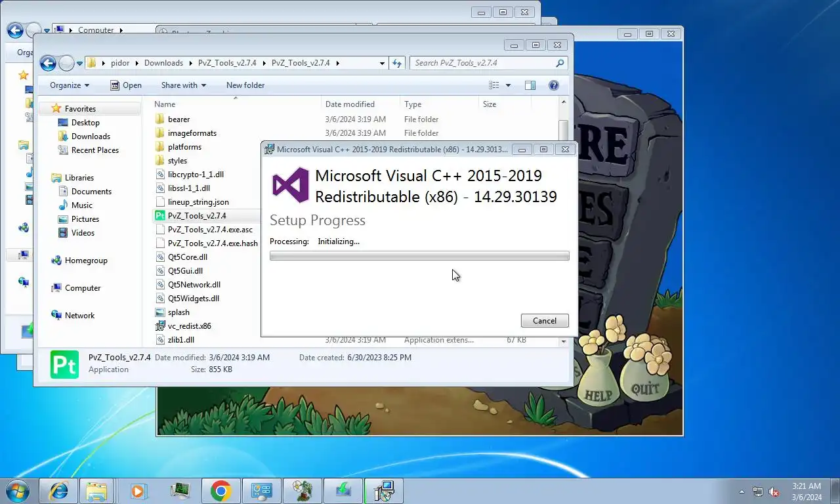Click file list scrollbar down arrow
Screen dimensions: 840x504
tap(564, 341)
